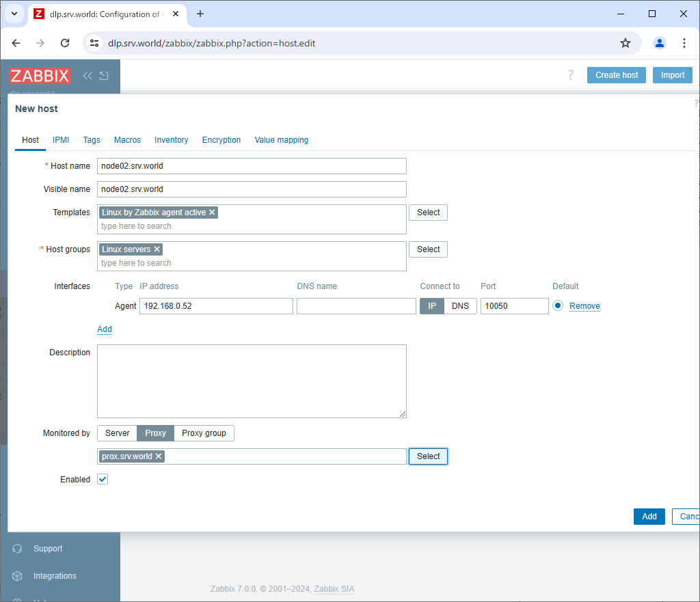The height and width of the screenshot is (602, 700).
Task: Remove the prox.srv.world proxy tag
Action: (159, 456)
